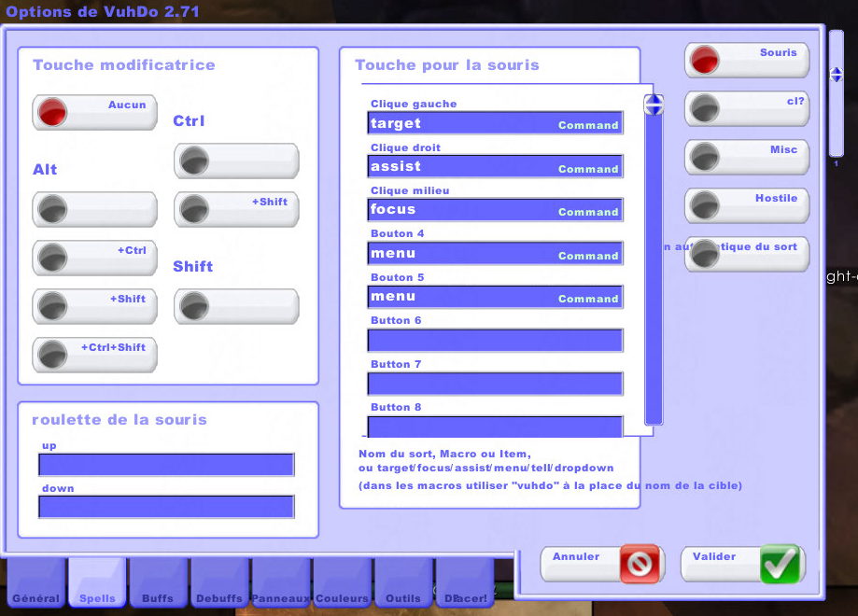Click the 'Nom du sort, Macro ou Item,' hint
858x616 pixels.
[x=444, y=455]
